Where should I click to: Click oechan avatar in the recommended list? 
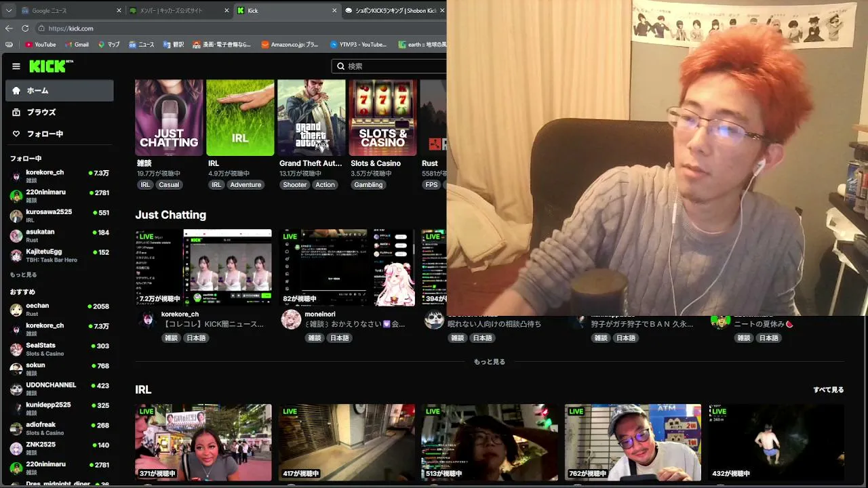coord(16,310)
